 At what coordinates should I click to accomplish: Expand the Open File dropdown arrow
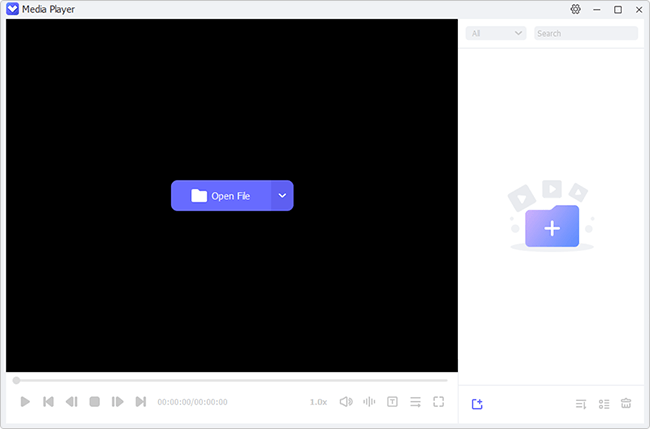pos(282,196)
